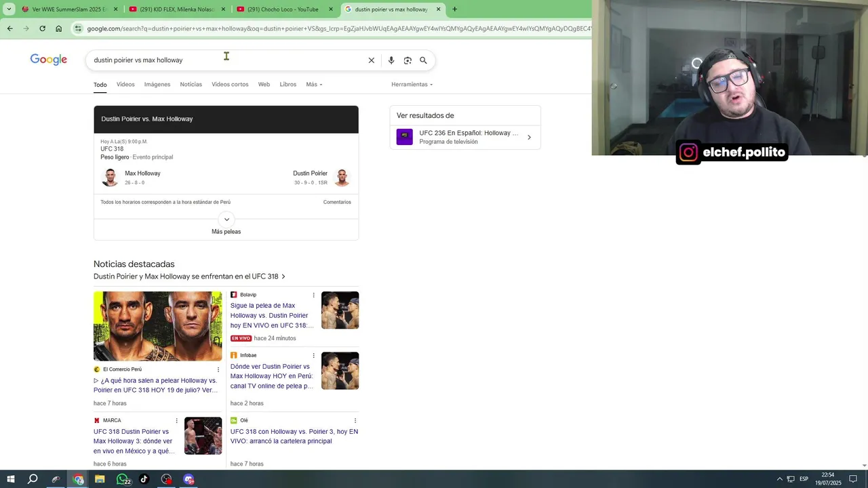Open File Explorer from the taskbar
This screenshot has width=868, height=488.
100,479
